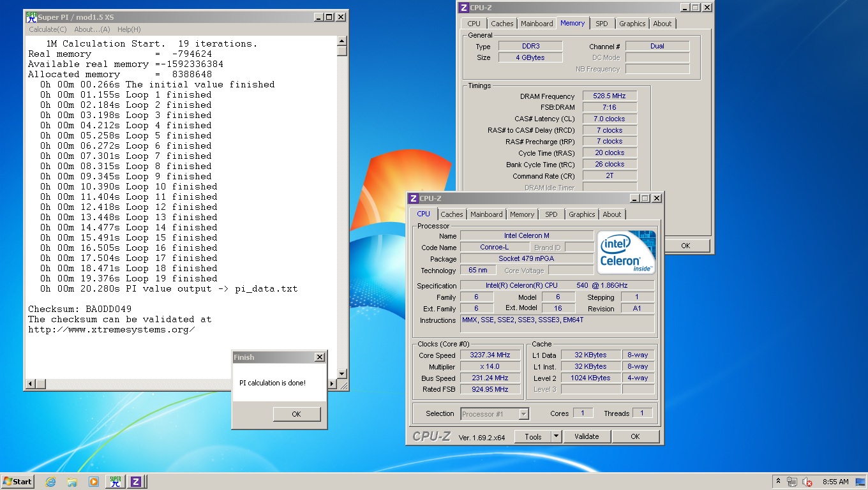Click the Checksum: BA0DD049 line
The height and width of the screenshot is (490, 868).
[80, 309]
